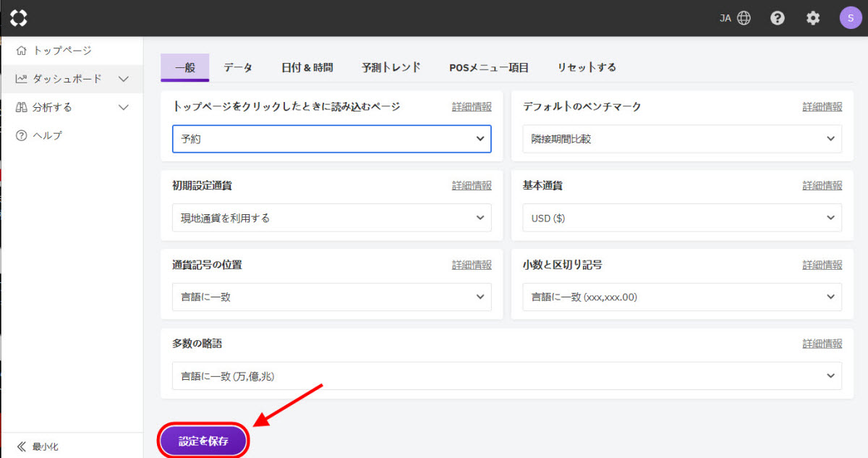Open the user avatar S menu
The height and width of the screenshot is (458, 868).
pos(851,18)
